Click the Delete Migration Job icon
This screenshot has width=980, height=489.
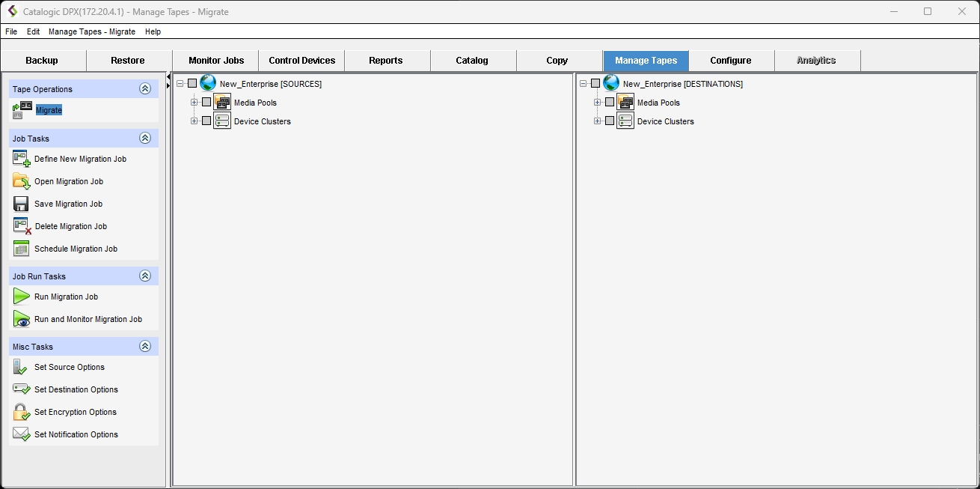coord(21,226)
